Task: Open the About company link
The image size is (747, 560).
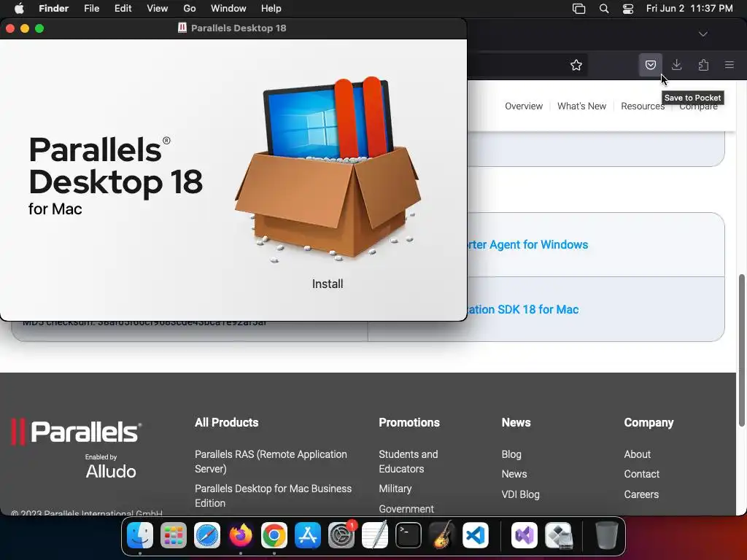Action: (x=637, y=454)
